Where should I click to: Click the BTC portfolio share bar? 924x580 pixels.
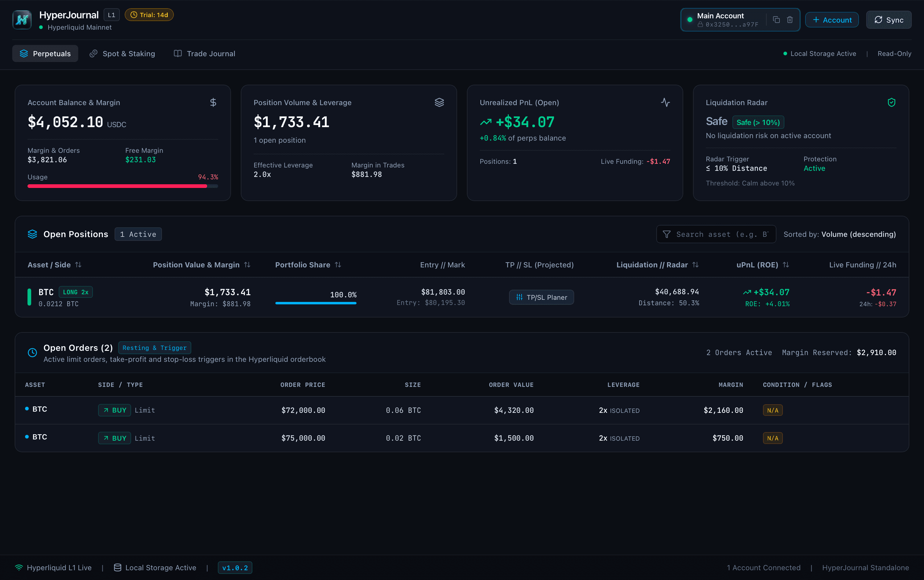[316, 303]
